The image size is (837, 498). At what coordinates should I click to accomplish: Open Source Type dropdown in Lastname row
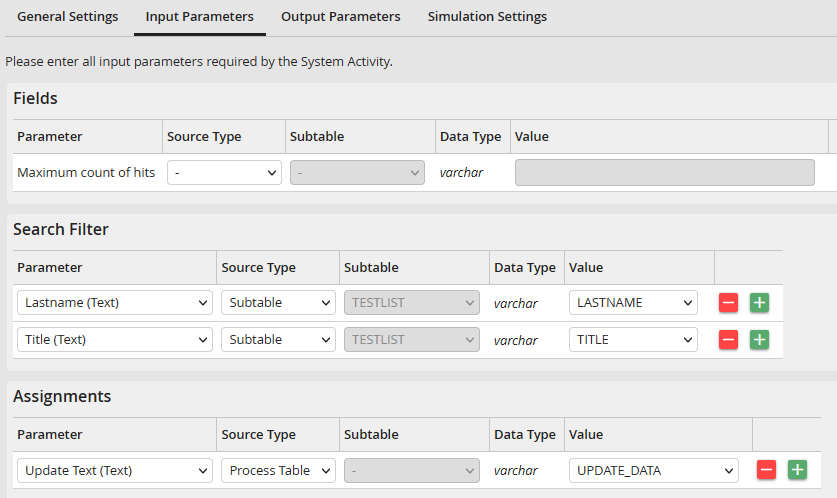[x=278, y=303]
